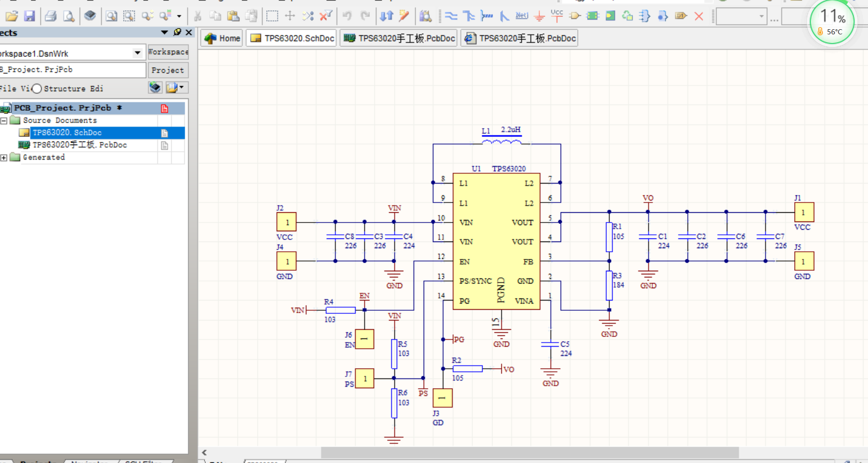Place a VCC power port
Screen dimensions: 868x463
(557, 16)
